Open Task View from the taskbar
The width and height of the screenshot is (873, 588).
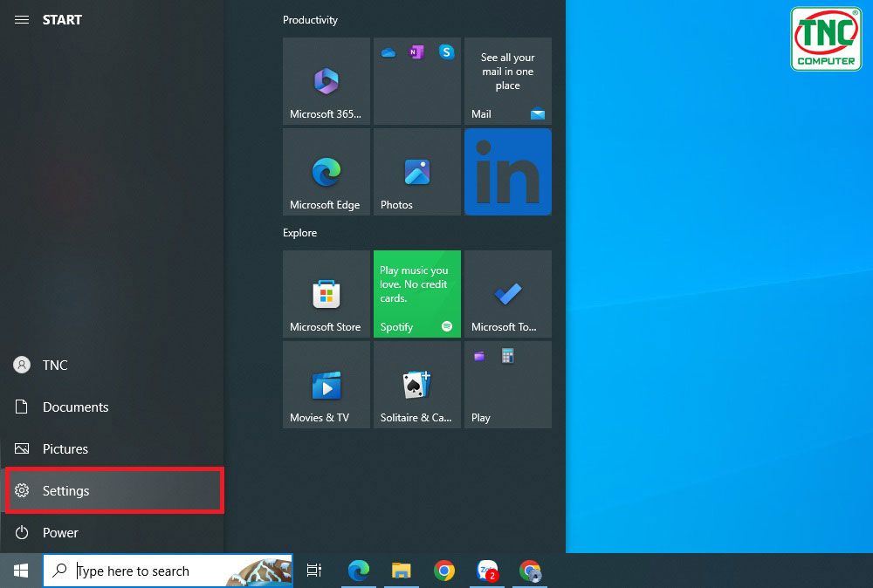click(x=314, y=571)
